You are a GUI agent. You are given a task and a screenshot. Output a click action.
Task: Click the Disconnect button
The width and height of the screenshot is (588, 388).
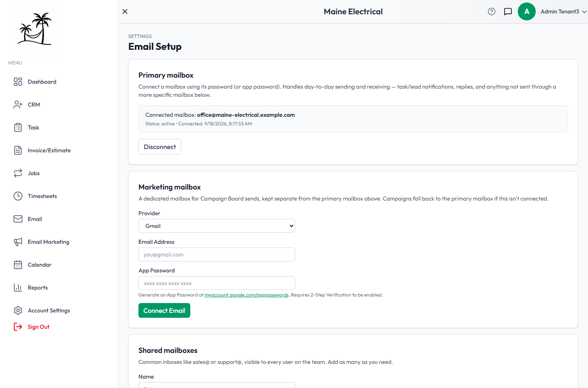coord(160,147)
